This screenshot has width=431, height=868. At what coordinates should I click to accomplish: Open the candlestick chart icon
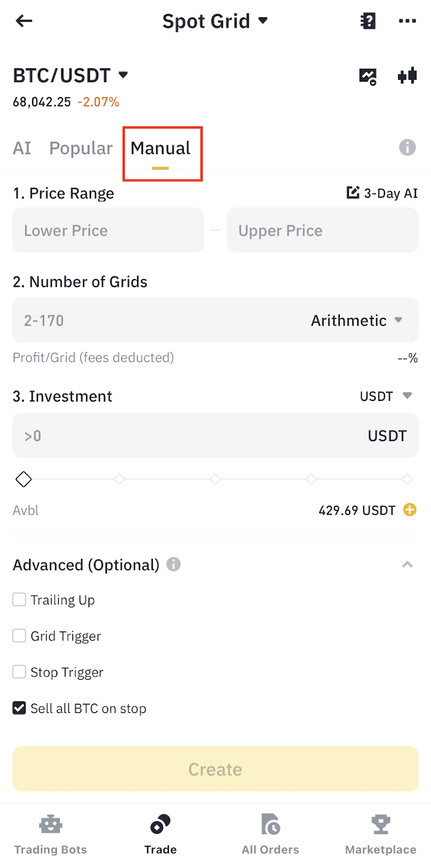click(407, 76)
